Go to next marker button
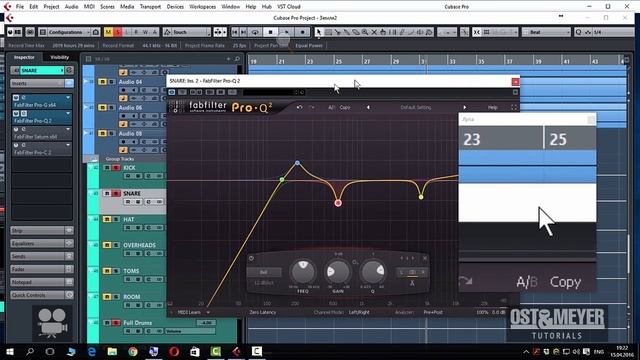The height and width of the screenshot is (360, 640). 244,32
